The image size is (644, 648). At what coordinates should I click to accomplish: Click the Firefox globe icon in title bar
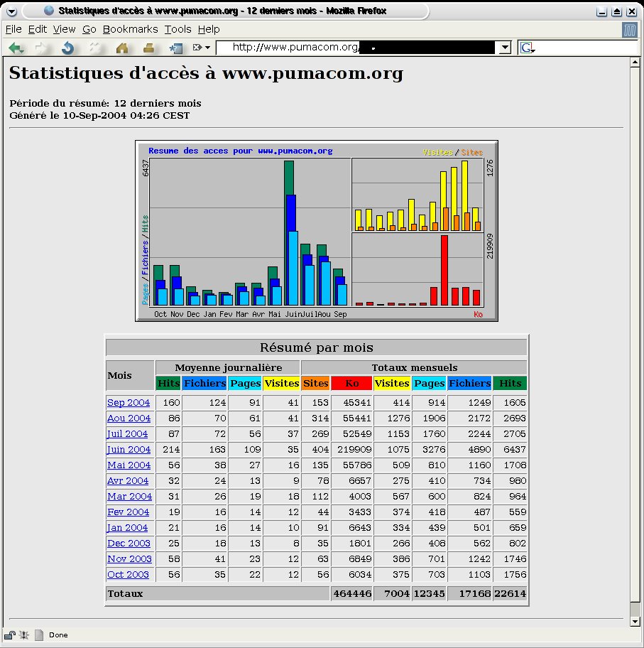(x=49, y=11)
